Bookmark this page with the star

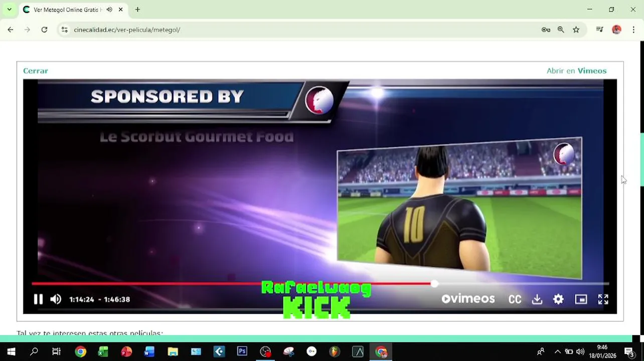pos(576,30)
